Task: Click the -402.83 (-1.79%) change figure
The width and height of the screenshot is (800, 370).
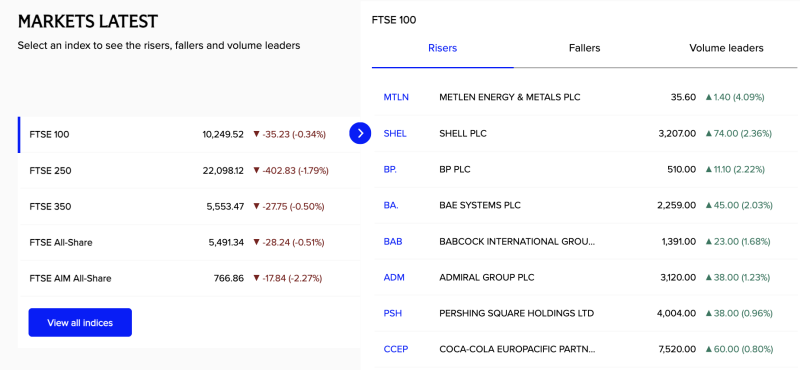Action: tap(291, 170)
